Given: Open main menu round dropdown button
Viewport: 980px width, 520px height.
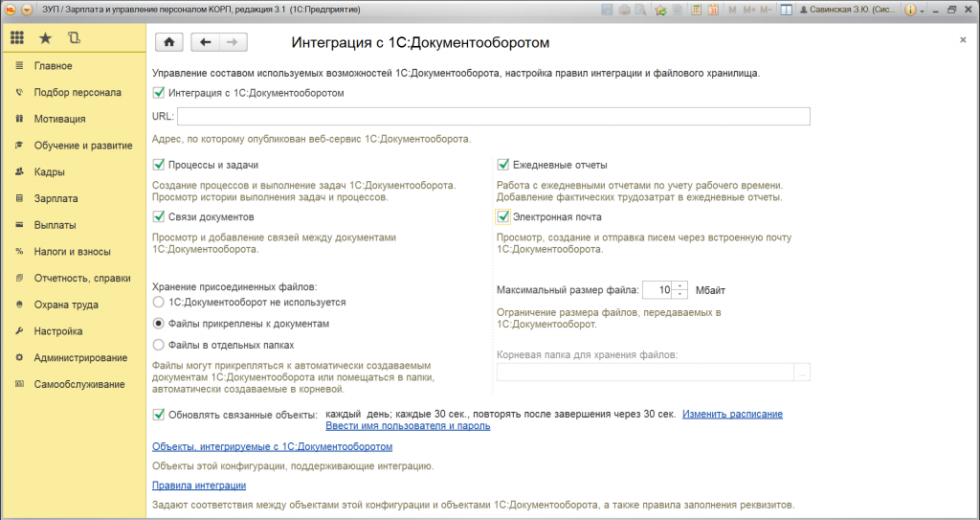Looking at the screenshot, I should [x=27, y=10].
